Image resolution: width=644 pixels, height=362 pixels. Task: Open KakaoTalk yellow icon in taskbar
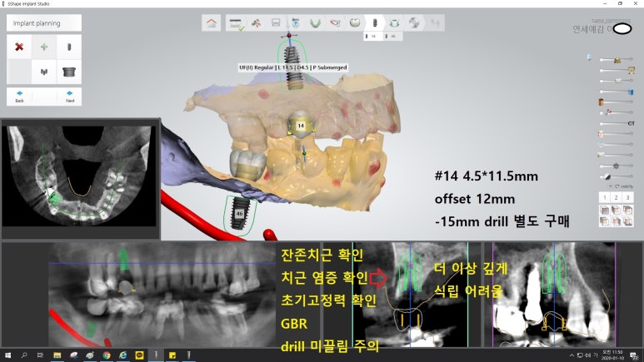pyautogui.click(x=139, y=355)
